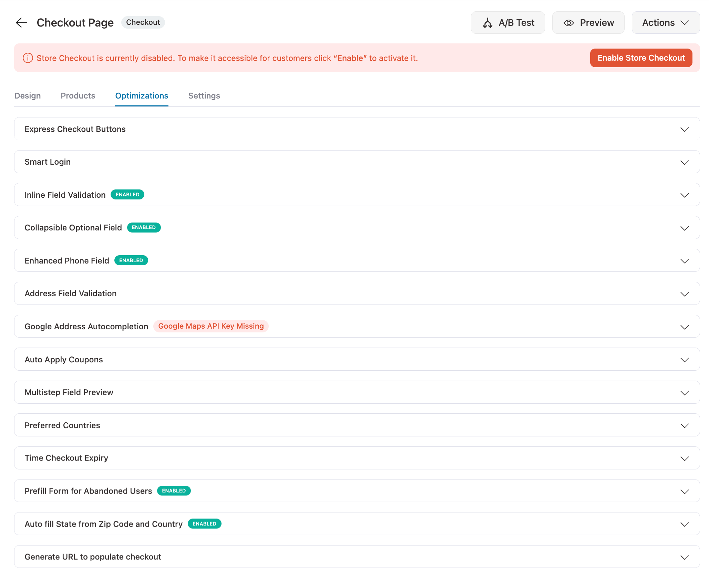Image resolution: width=709 pixels, height=588 pixels.
Task: Click the A/B Test split icon
Action: point(487,23)
